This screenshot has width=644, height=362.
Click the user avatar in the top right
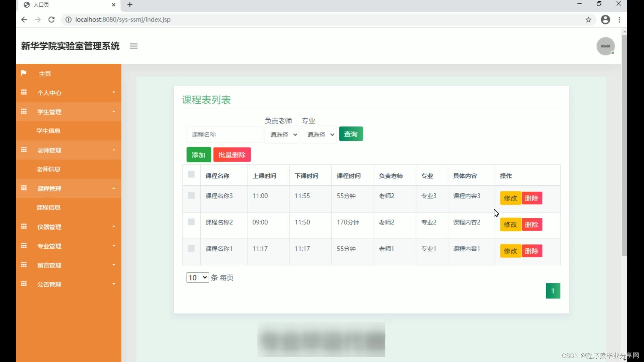tap(605, 46)
